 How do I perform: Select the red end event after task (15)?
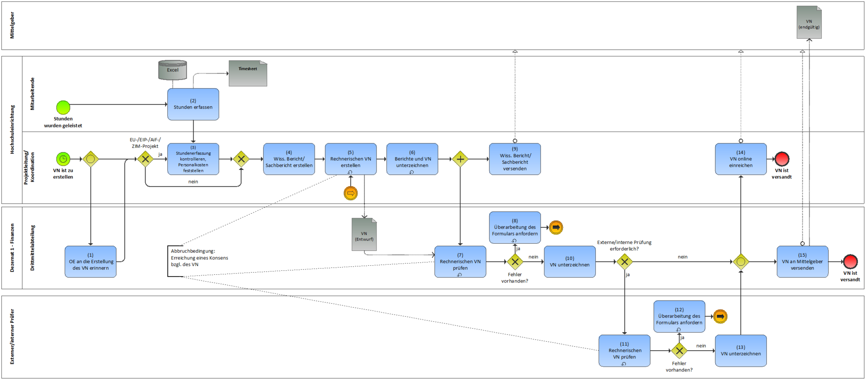(x=850, y=262)
